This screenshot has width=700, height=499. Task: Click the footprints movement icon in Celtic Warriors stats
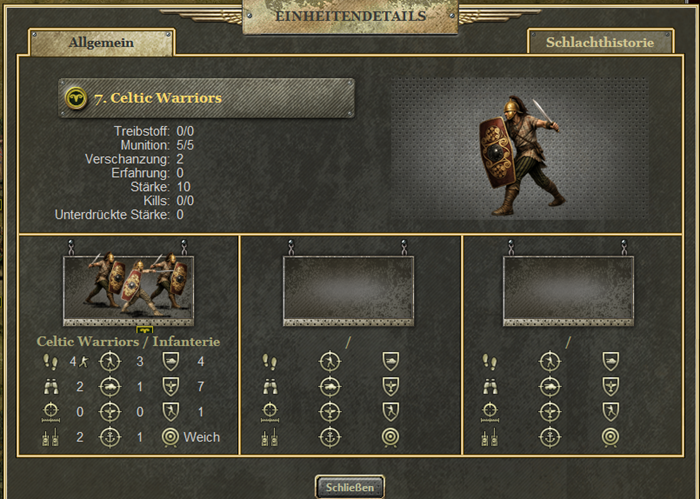pyautogui.click(x=50, y=362)
